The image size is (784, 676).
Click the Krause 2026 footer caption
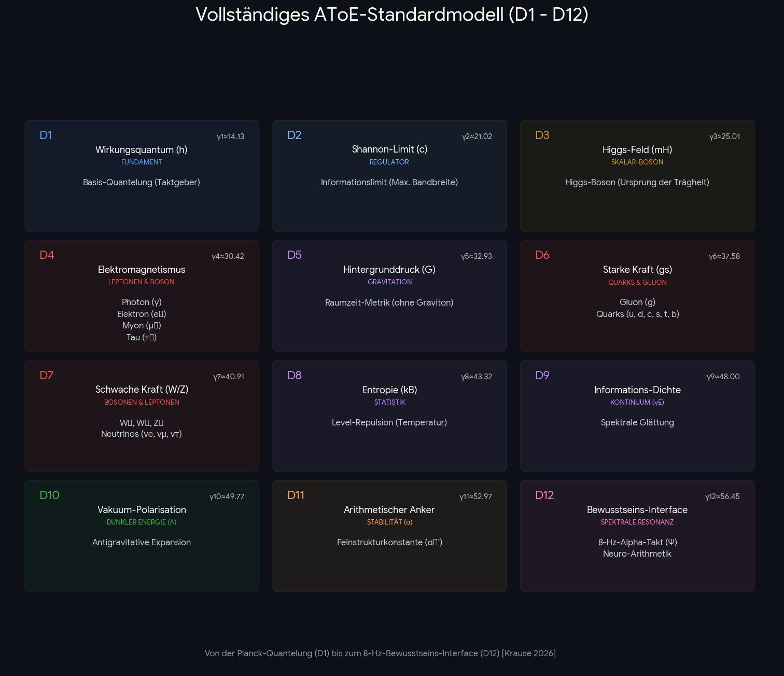point(380,653)
